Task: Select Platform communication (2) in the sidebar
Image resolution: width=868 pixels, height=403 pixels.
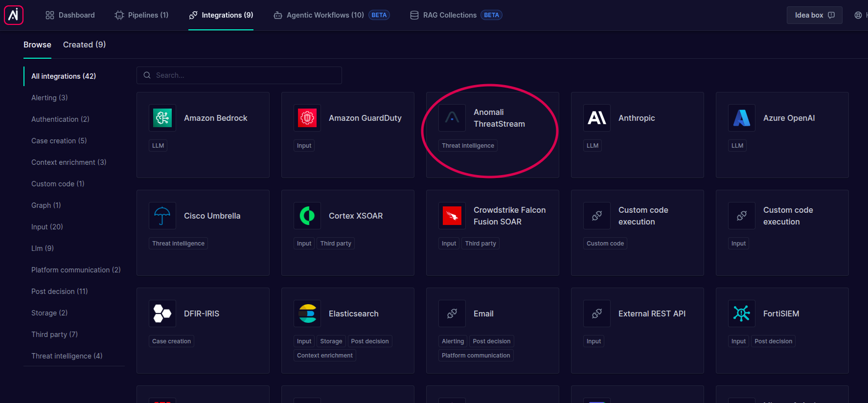Action: [x=76, y=270]
